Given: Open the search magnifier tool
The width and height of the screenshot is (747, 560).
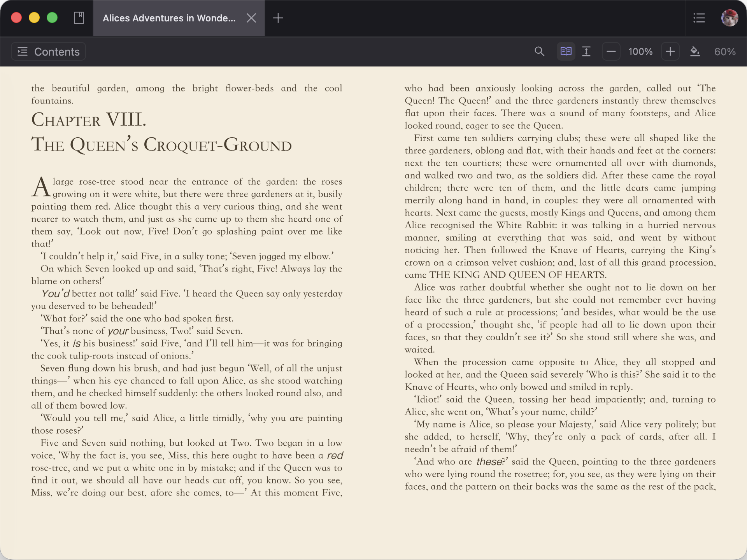Looking at the screenshot, I should coord(539,51).
